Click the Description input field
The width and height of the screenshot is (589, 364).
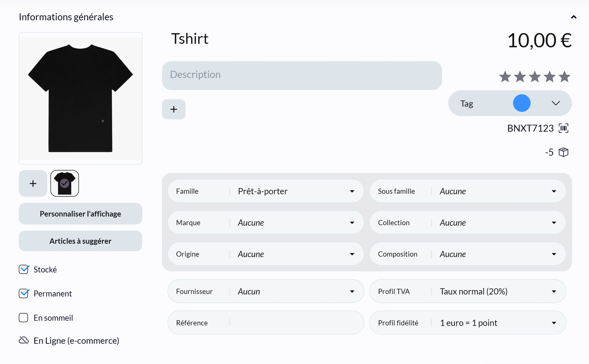(x=302, y=75)
